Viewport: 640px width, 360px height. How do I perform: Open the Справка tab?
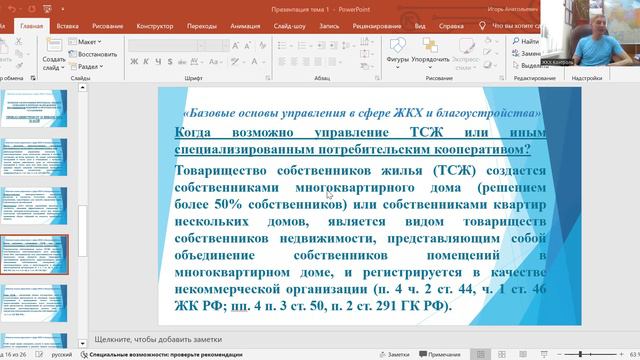tap(451, 26)
